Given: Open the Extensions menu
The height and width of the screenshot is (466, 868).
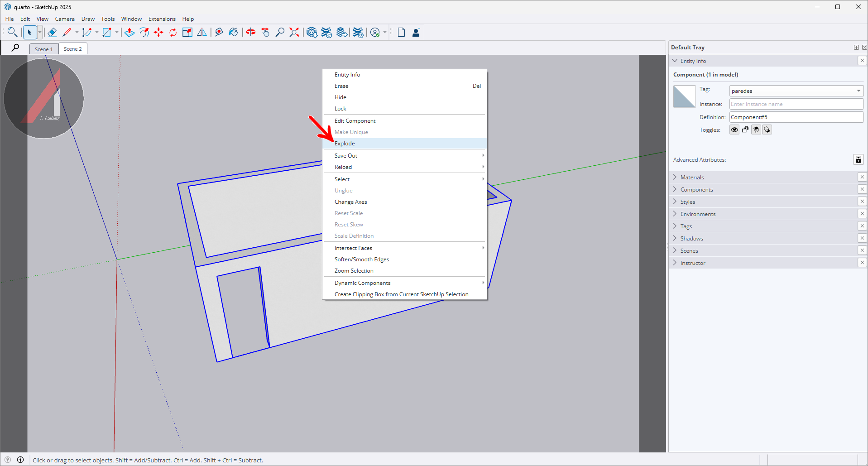Looking at the screenshot, I should 162,19.
